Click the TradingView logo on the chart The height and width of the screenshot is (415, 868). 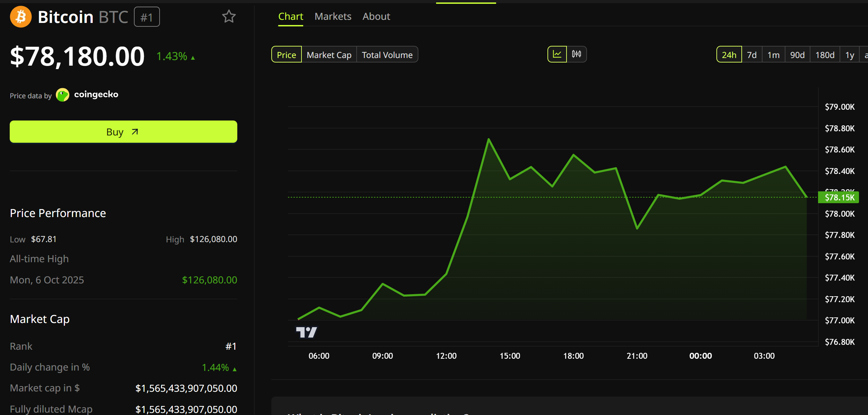[x=306, y=332]
